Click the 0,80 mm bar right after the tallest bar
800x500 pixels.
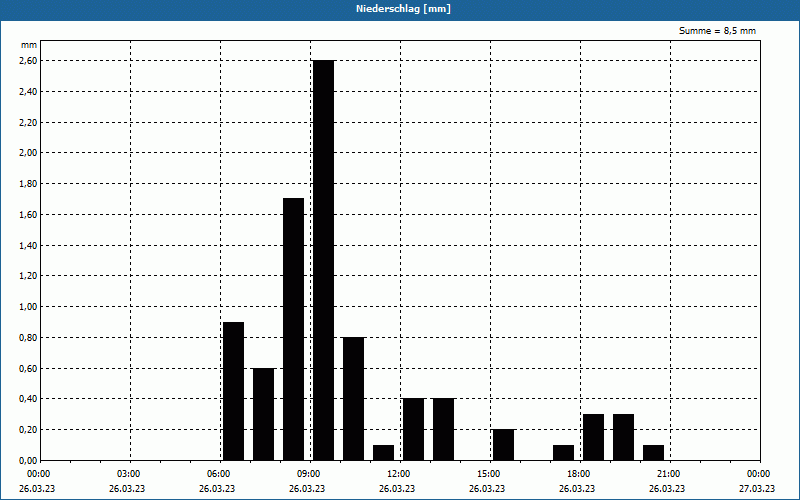point(354,398)
